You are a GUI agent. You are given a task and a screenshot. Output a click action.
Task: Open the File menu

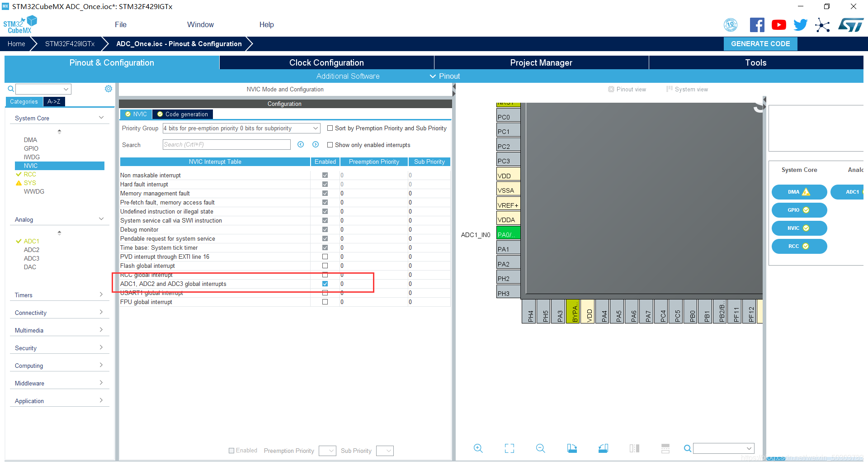[121, 24]
